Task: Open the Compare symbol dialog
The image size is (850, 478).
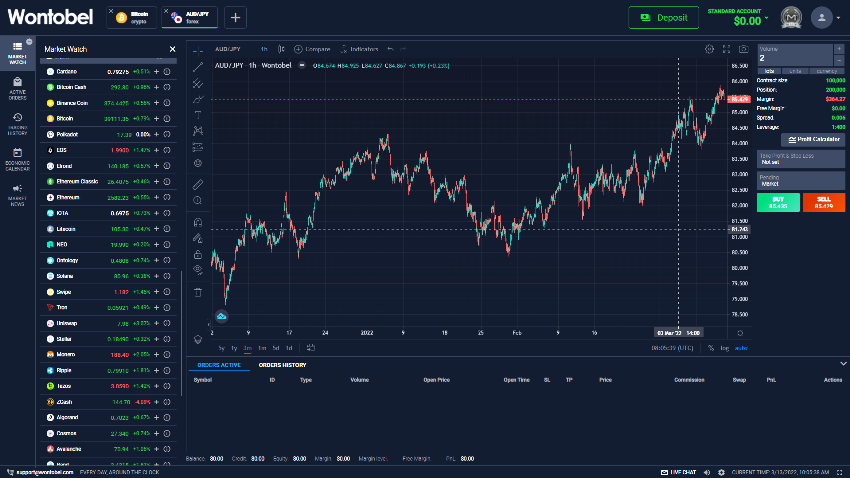Action: pos(312,49)
